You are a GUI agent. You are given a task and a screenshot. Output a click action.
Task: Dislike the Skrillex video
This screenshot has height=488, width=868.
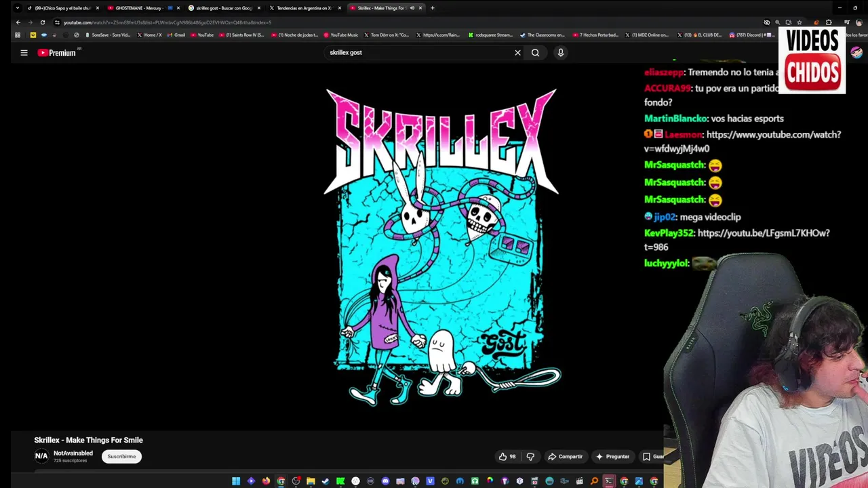click(530, 456)
